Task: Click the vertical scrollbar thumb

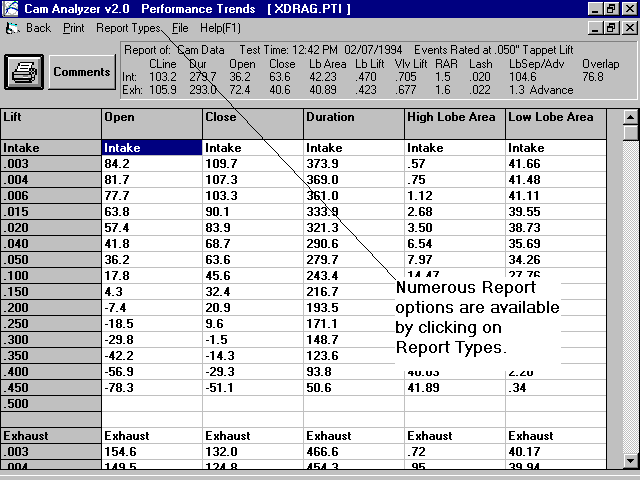Action: click(631, 133)
